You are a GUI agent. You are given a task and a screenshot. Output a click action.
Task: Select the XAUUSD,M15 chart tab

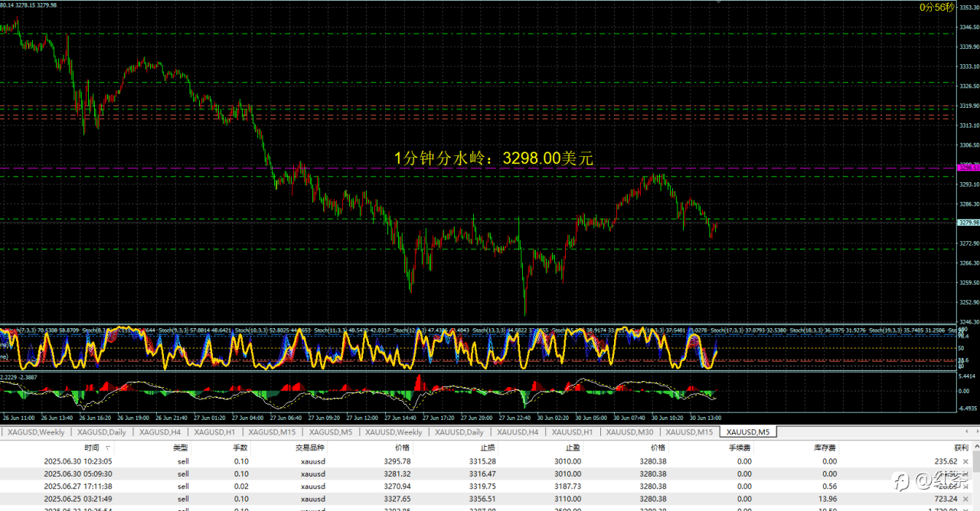pyautogui.click(x=689, y=432)
